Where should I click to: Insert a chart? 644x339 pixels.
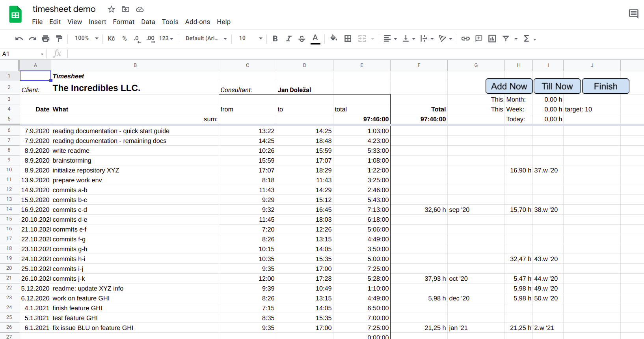tap(492, 39)
